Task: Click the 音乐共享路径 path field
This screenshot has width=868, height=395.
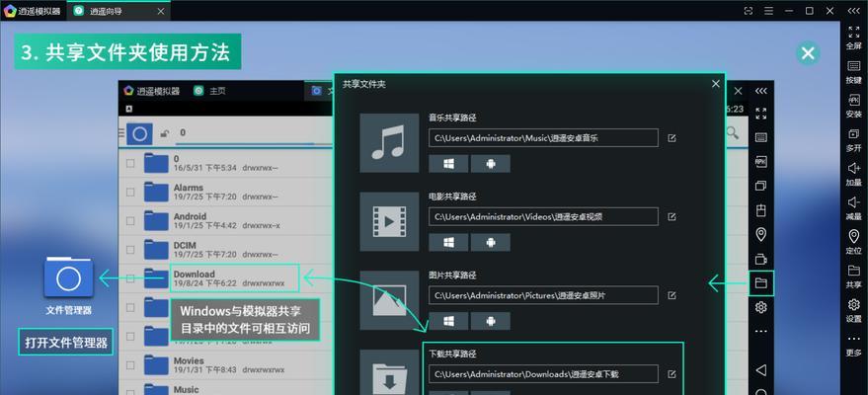Action: click(x=543, y=137)
